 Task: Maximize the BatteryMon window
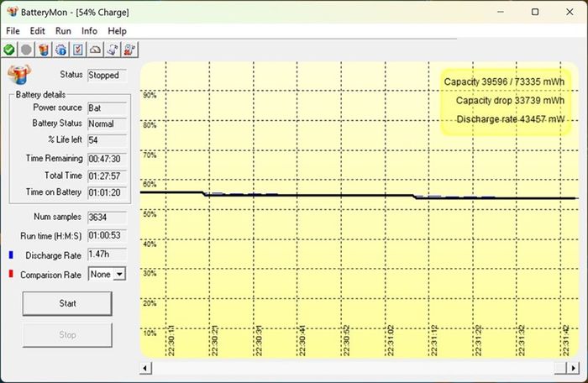coord(535,12)
